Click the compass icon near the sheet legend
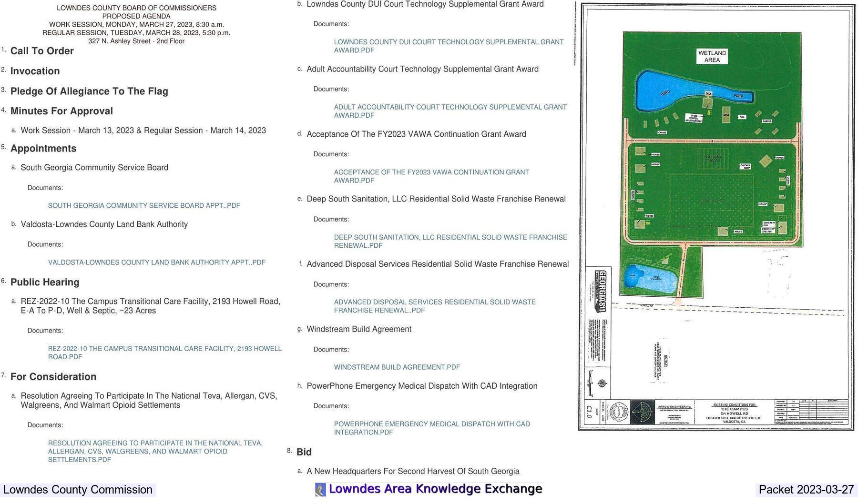Image resolution: width=858 pixels, height=504 pixels. (603, 383)
